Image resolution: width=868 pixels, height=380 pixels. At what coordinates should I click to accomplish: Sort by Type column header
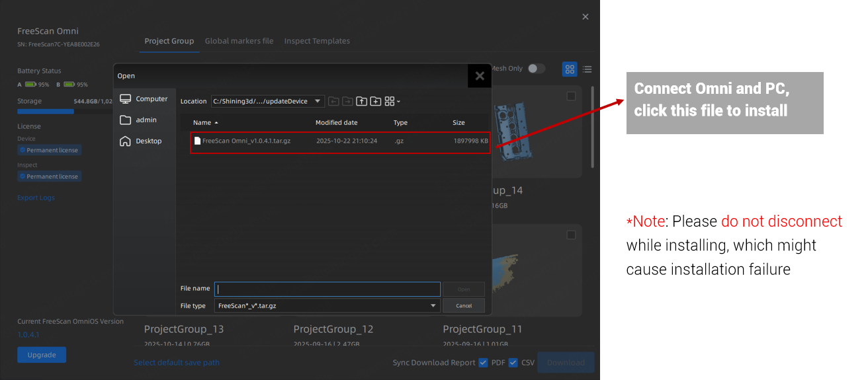coord(401,122)
